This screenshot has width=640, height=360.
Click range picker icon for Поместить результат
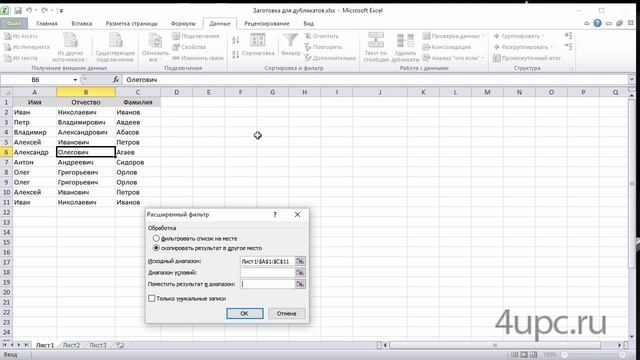click(300, 284)
